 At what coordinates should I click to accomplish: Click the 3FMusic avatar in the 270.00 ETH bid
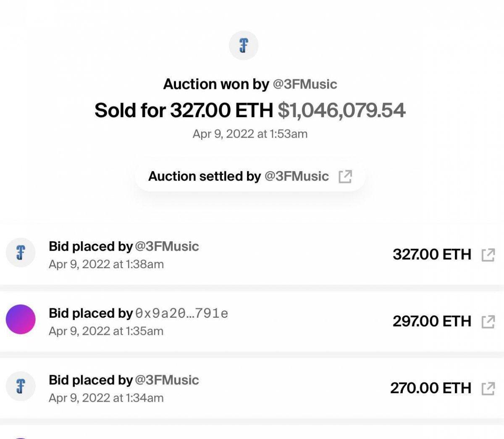tap(21, 386)
